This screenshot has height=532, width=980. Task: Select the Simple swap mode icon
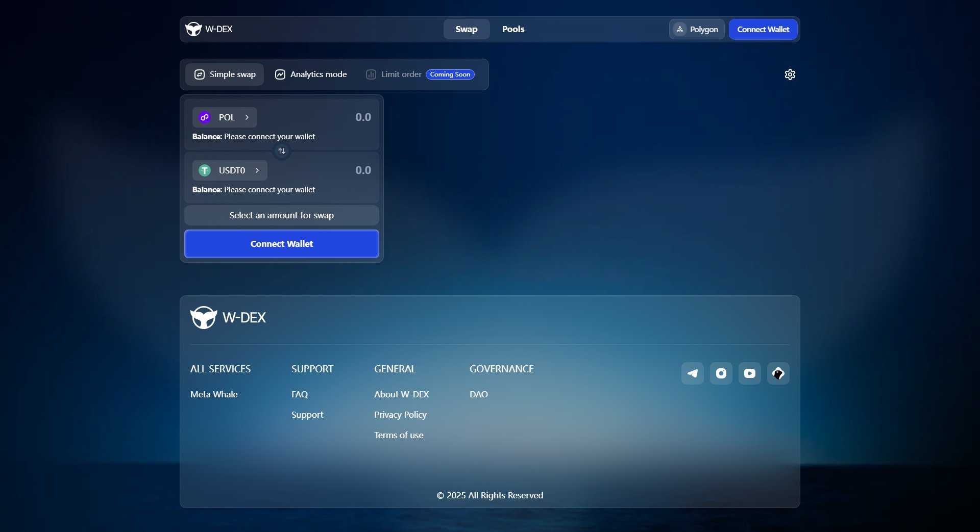(200, 74)
